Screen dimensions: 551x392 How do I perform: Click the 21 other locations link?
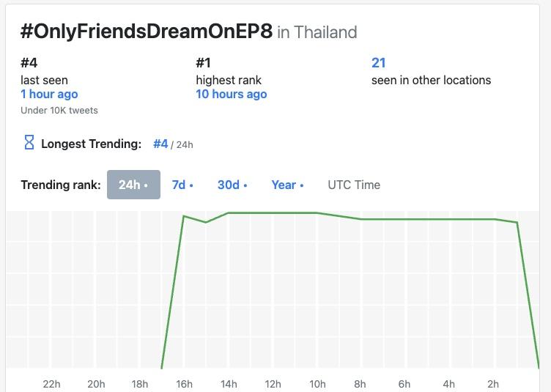pos(378,63)
